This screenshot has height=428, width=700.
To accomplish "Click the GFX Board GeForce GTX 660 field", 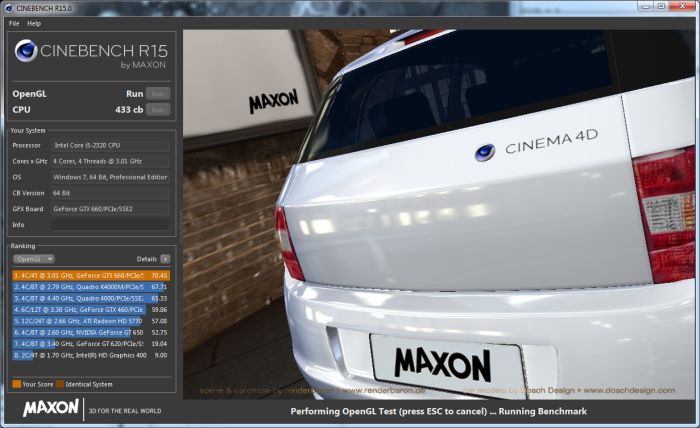I will (x=110, y=209).
